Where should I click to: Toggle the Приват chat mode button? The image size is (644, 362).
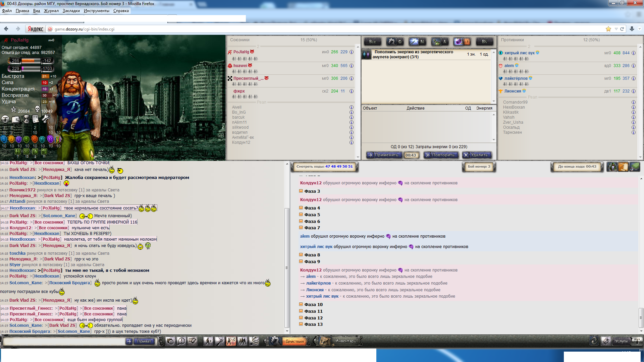[144, 341]
